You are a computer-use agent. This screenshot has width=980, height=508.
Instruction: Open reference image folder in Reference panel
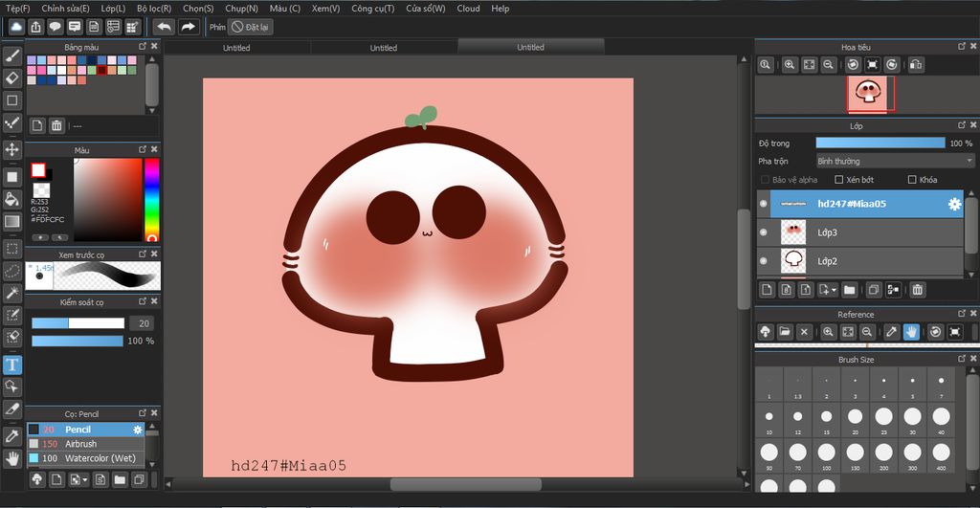click(x=785, y=332)
